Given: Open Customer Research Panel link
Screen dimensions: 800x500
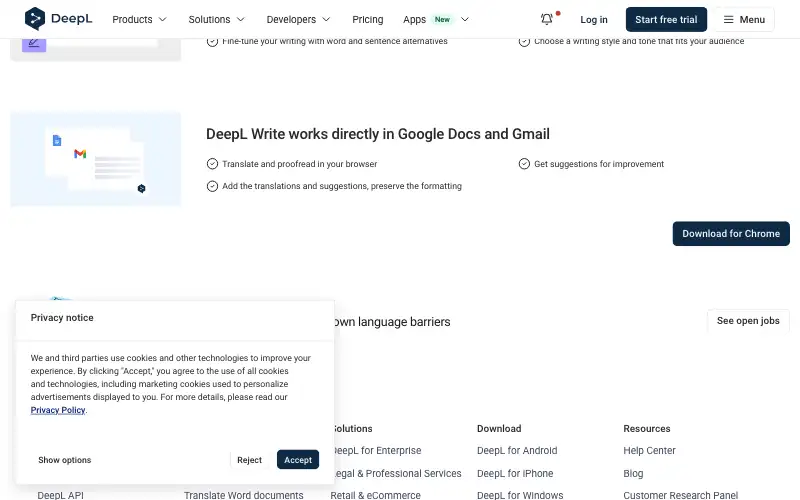Looking at the screenshot, I should click(x=681, y=495).
